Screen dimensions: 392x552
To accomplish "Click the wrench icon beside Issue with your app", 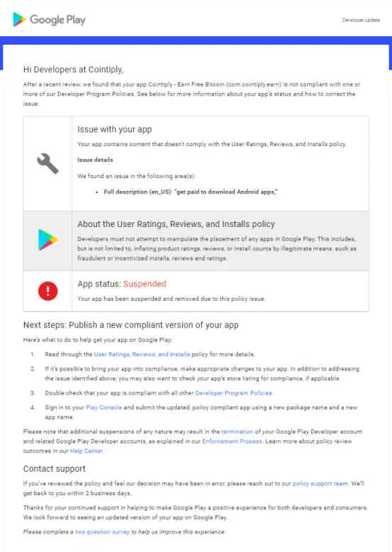I will point(47,163).
